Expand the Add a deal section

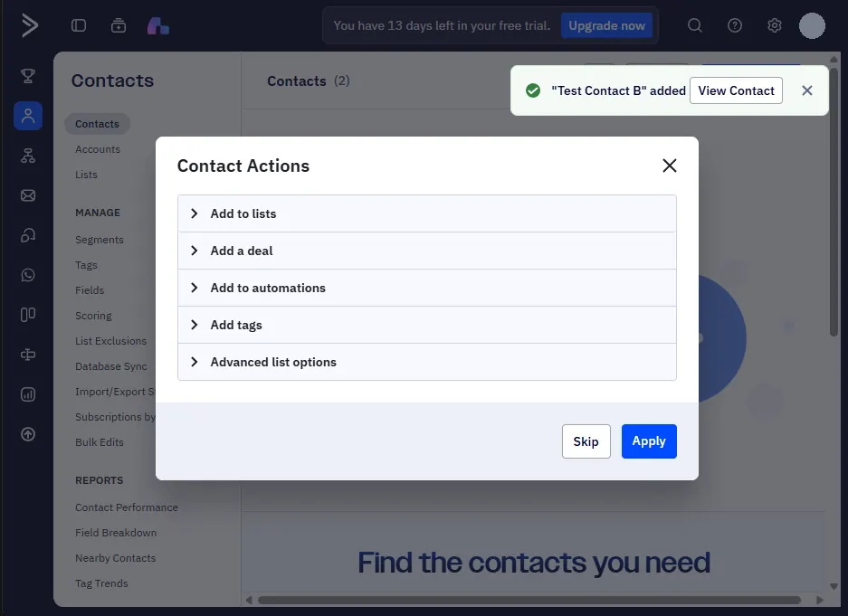click(x=426, y=251)
